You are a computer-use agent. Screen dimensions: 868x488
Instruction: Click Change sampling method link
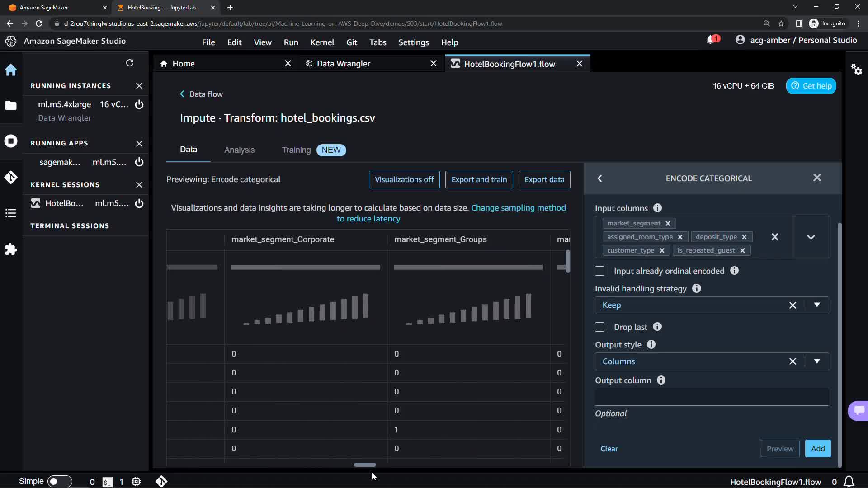coord(518,208)
